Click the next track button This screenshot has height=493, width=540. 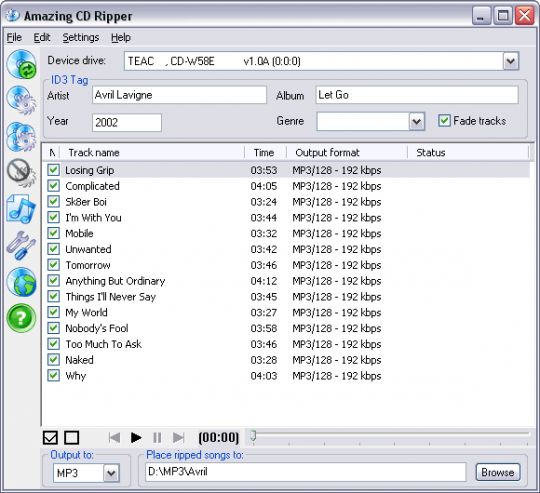pyautogui.click(x=178, y=438)
